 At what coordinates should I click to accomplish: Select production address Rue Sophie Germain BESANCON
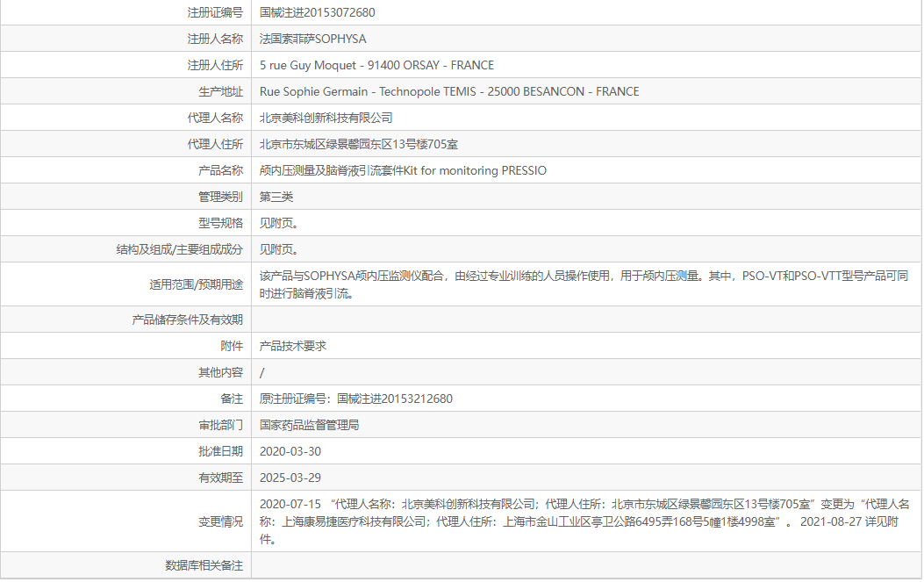click(x=449, y=91)
